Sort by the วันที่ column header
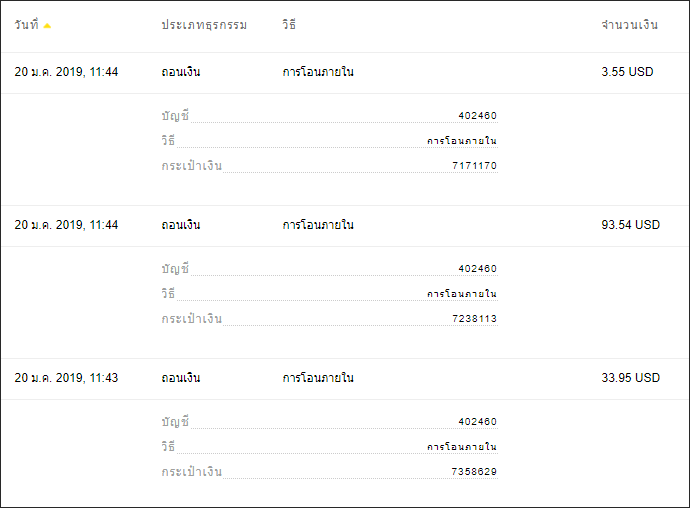690x508 pixels. 26,24
